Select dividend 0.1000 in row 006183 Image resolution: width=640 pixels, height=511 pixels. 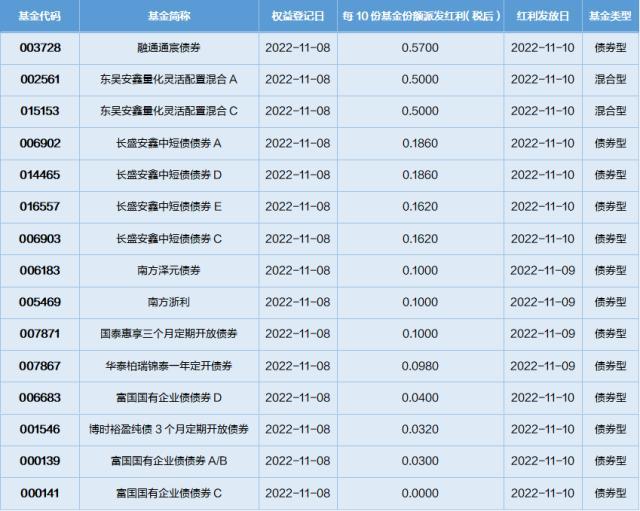tap(420, 270)
